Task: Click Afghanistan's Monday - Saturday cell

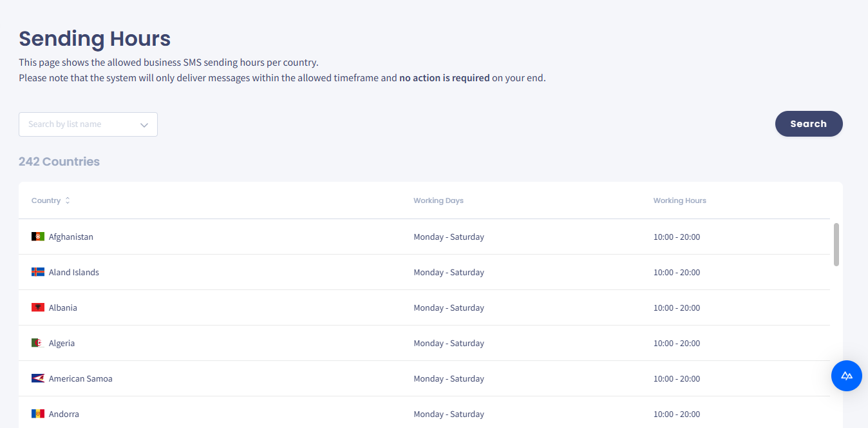Action: tap(449, 237)
